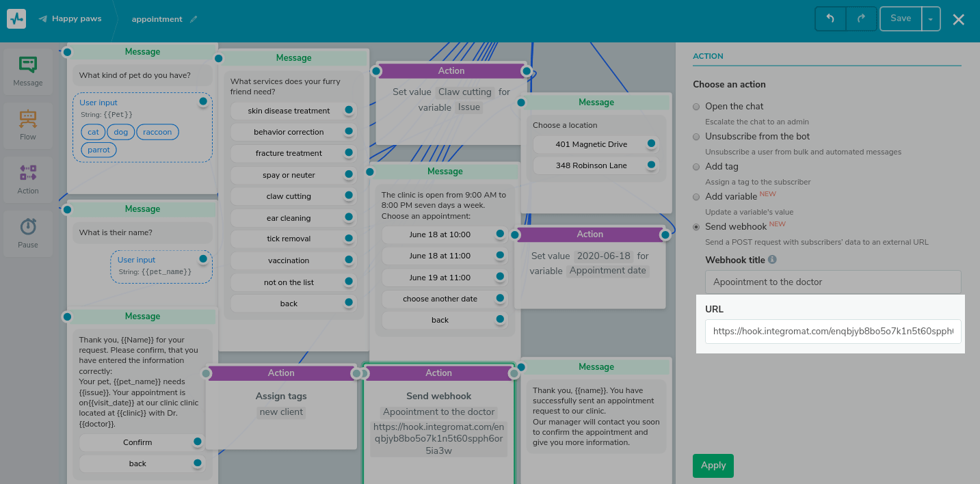The width and height of the screenshot is (980, 484).
Task: Click the webhook URL input field
Action: click(833, 331)
